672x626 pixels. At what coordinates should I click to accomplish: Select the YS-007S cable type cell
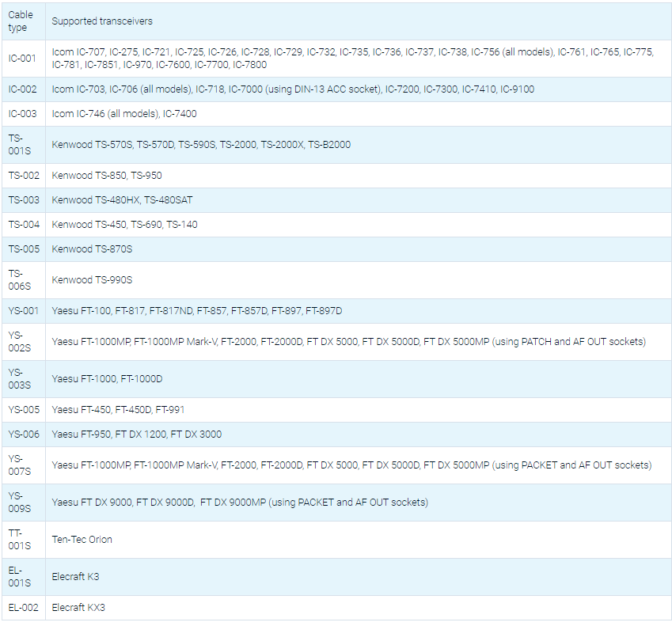24,465
